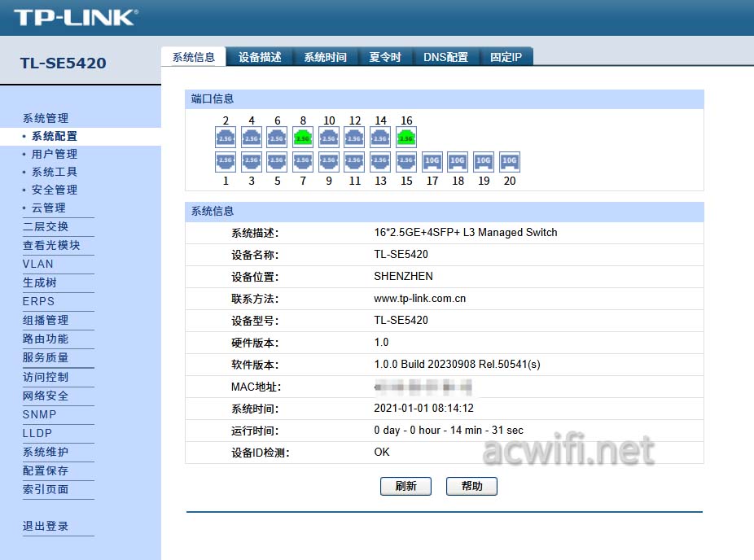Click the port 7 icon

click(303, 161)
